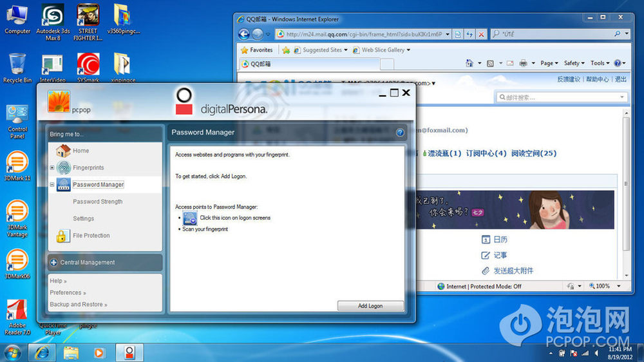The image size is (644, 362).
Task: Click the Refresh icon in IE
Action: (469, 35)
